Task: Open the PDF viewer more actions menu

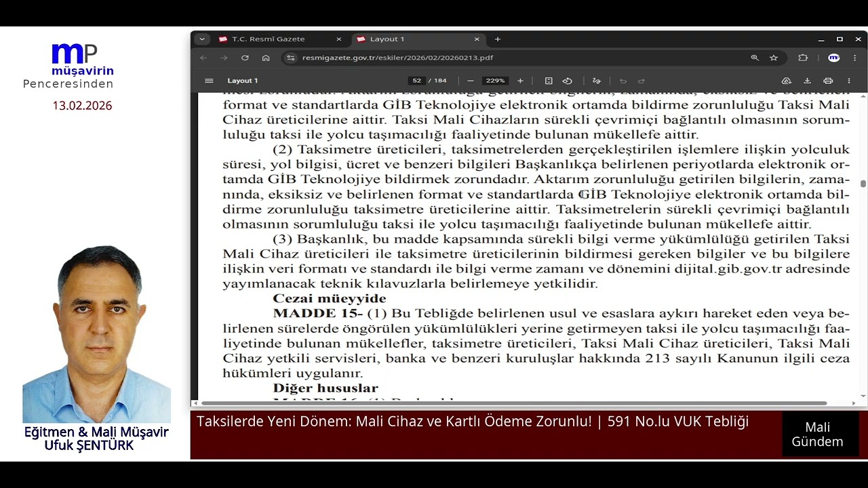Action: (848, 81)
